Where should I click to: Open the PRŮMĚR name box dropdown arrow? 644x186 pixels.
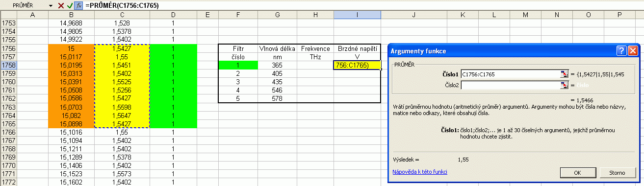(51, 5)
